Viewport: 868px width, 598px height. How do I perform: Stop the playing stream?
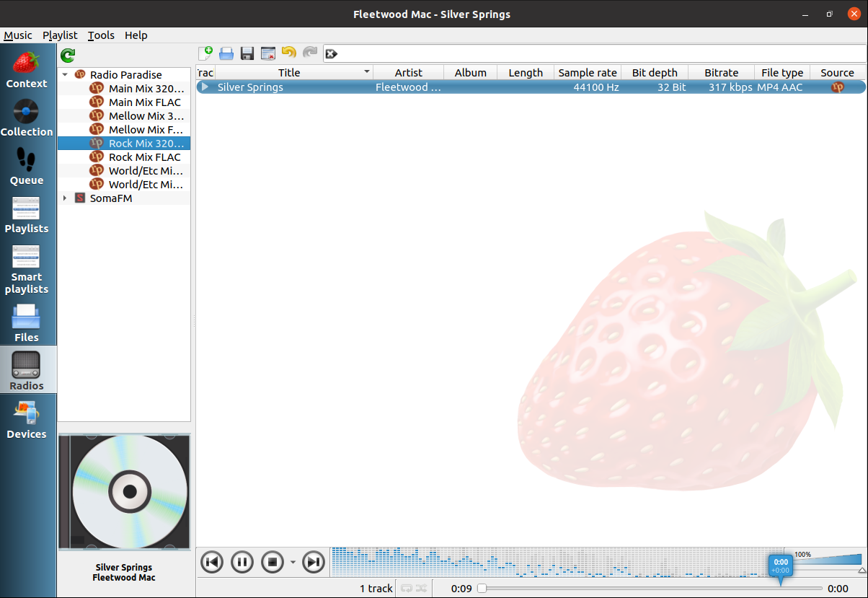click(272, 562)
